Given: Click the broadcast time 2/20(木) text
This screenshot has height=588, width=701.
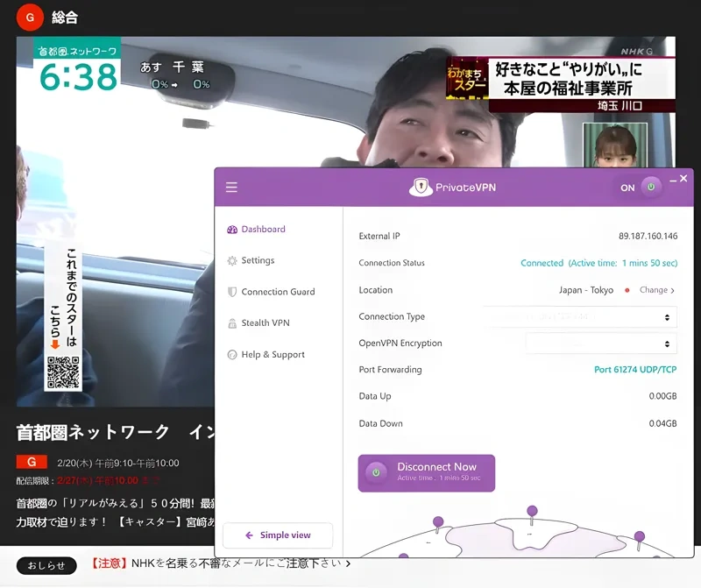Looking at the screenshot, I should pos(118,464).
